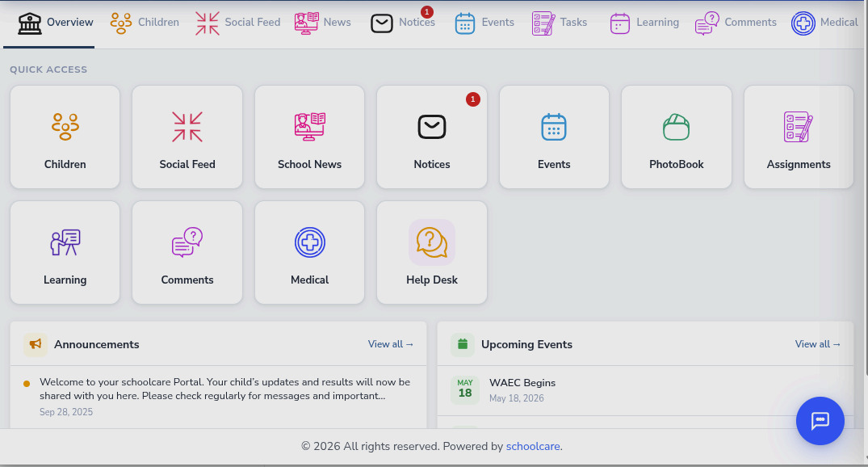
Task: Switch to the Social Feed tab
Action: 238,23
